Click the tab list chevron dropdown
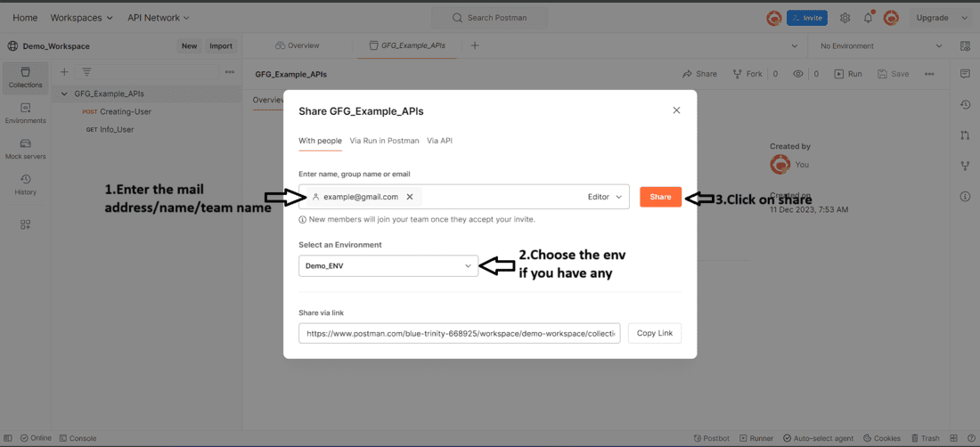The width and height of the screenshot is (980, 447). click(795, 45)
